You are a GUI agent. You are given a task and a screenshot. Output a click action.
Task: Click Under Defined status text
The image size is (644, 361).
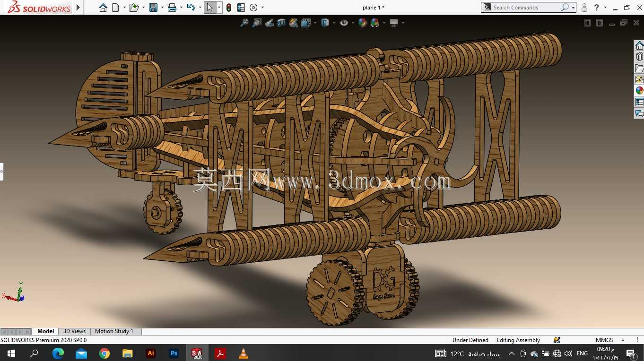click(x=470, y=340)
